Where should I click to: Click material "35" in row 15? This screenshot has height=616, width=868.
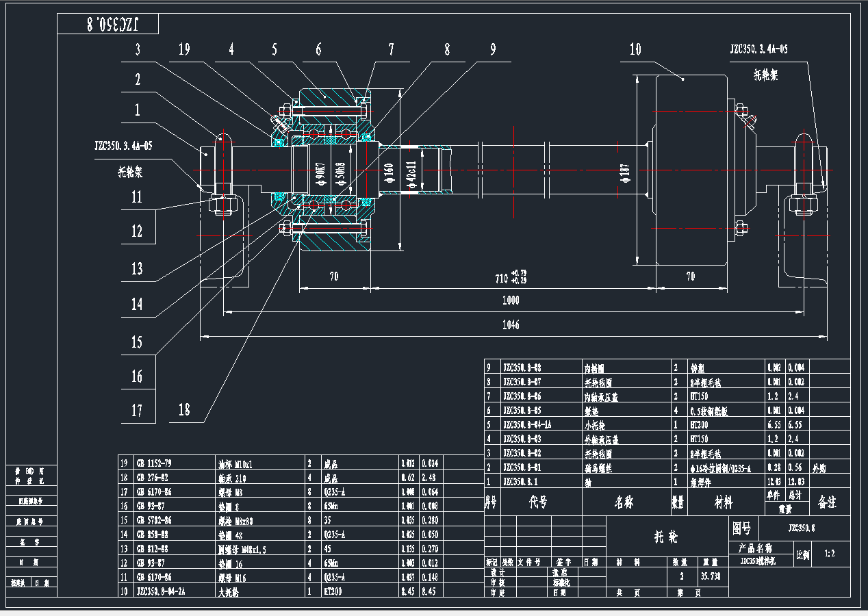327,521
